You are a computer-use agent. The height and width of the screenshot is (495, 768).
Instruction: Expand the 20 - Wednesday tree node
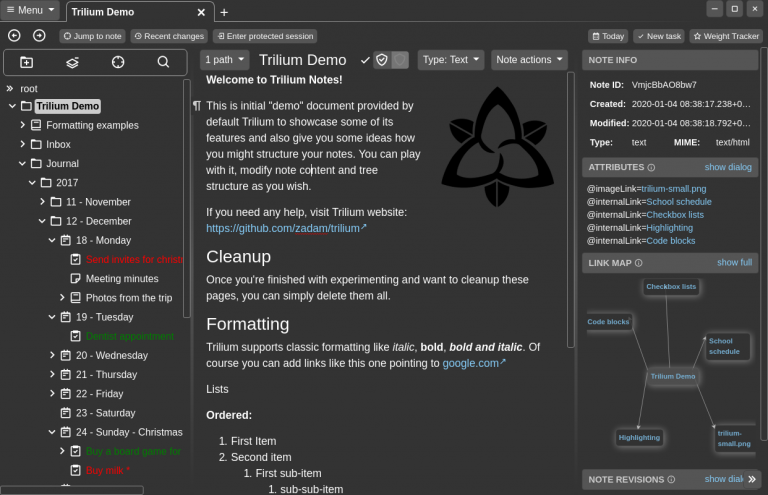[x=53, y=355]
